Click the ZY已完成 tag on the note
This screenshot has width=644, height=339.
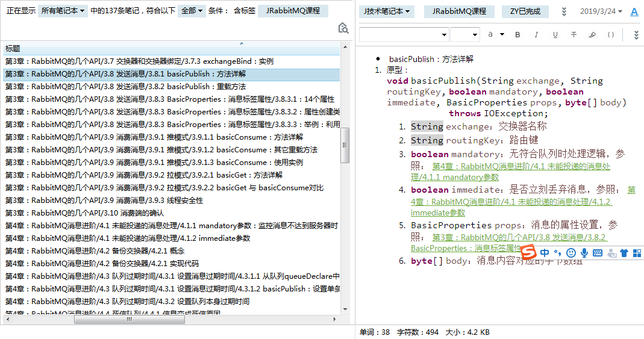coord(525,11)
